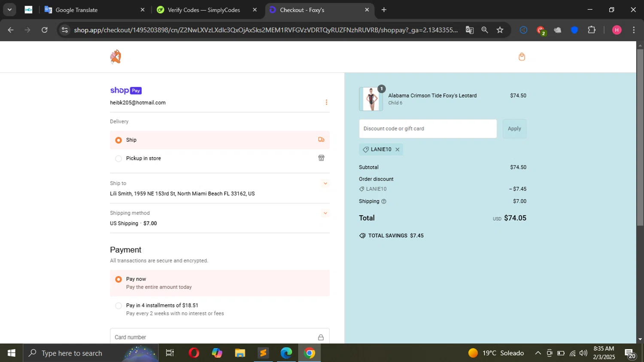View site information in address bar
Viewport: 644px width, 362px height.
[64, 30]
